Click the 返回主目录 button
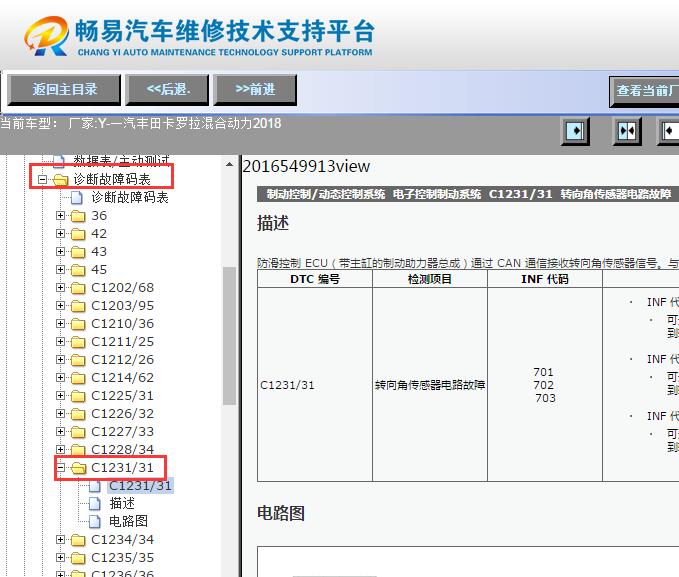The width and height of the screenshot is (679, 577). coord(64,90)
